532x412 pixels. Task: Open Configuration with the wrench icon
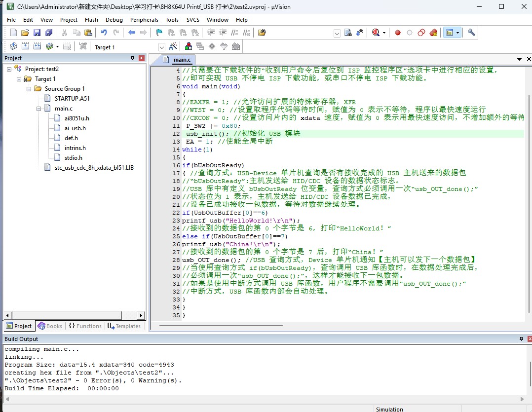(471, 33)
